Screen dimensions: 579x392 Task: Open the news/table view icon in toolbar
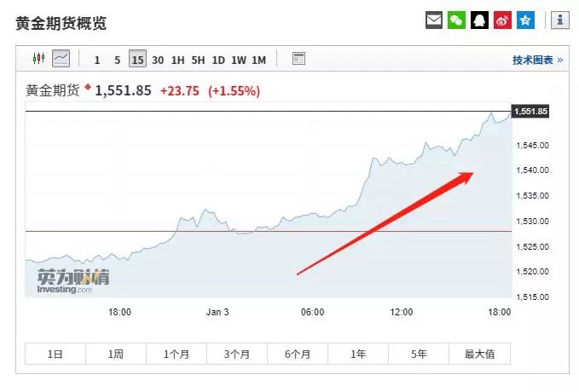[x=298, y=59]
